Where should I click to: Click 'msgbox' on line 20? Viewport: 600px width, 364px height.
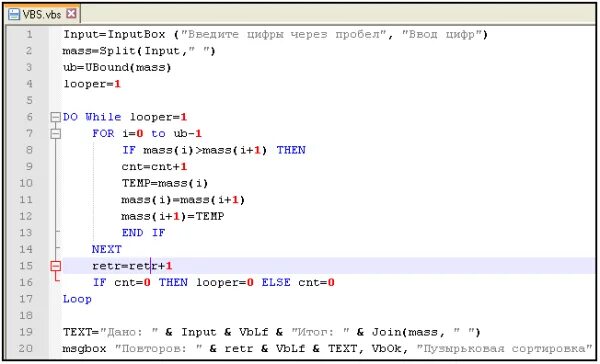pyautogui.click(x=85, y=348)
